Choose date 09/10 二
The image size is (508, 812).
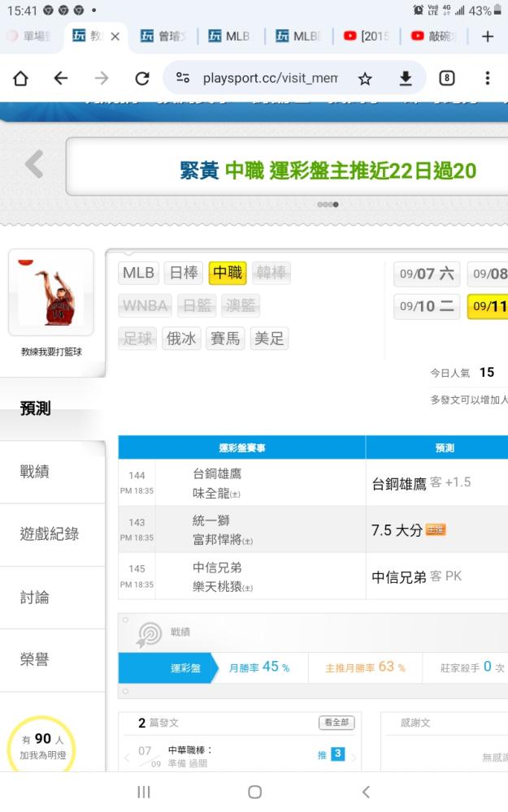pyautogui.click(x=427, y=306)
